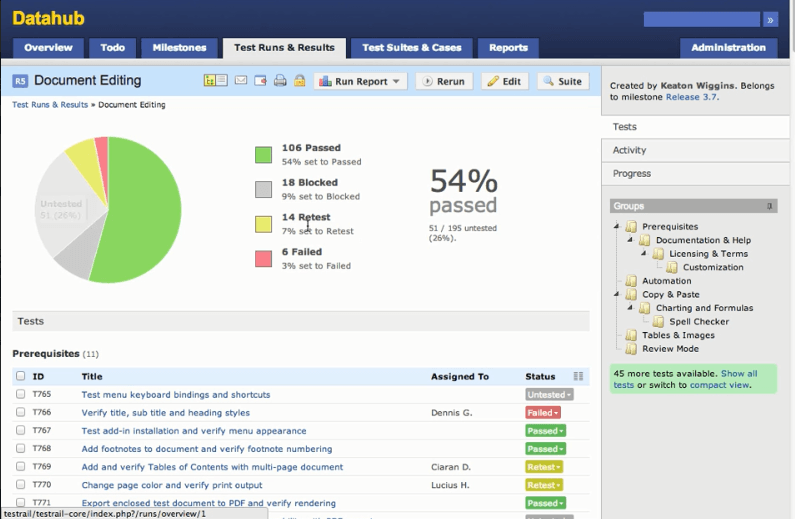Open the Failed status dropdown for T766

(x=543, y=413)
